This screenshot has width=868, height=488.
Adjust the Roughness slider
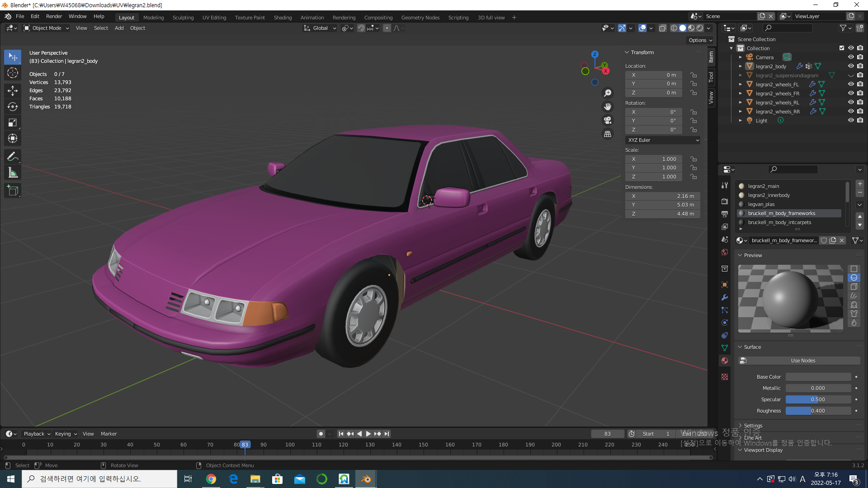coord(818,411)
